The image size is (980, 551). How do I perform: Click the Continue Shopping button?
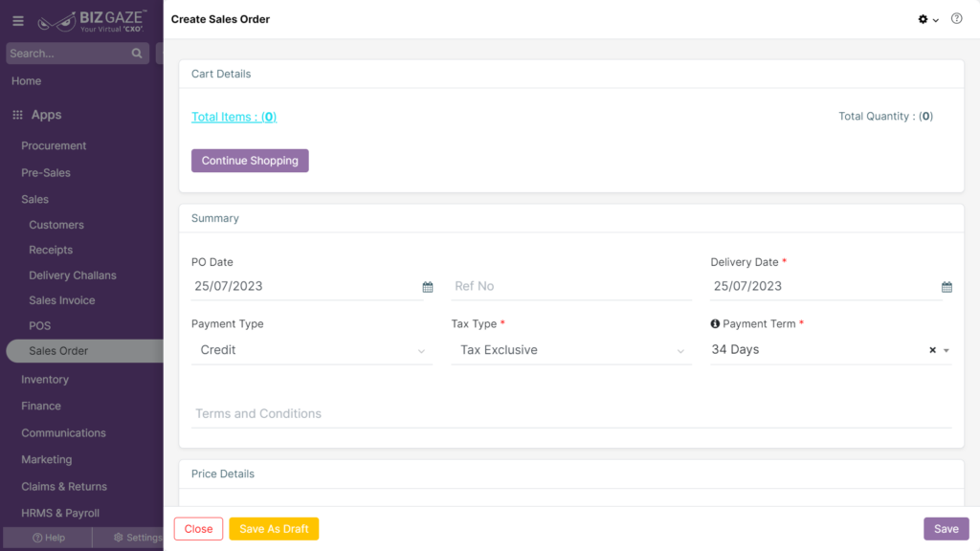pos(250,161)
